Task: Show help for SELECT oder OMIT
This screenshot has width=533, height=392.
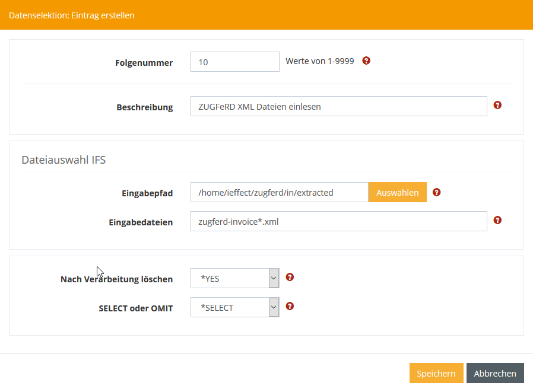Action: coord(290,306)
